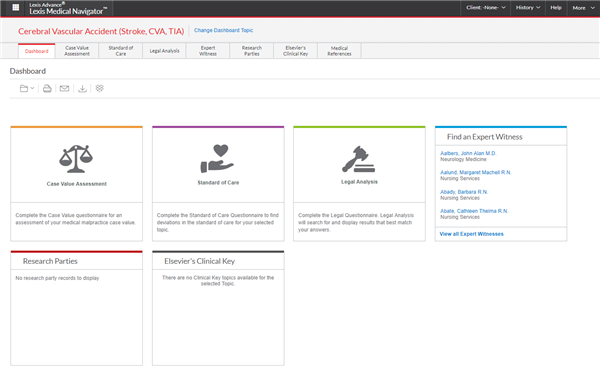Switch to Case Value Assessment tab
The height and width of the screenshot is (367, 600).
tap(77, 51)
